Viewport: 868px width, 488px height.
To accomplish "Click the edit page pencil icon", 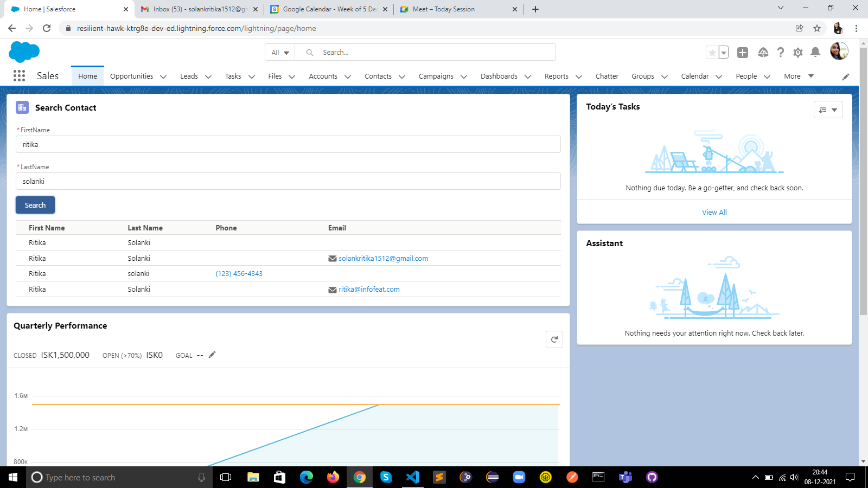I will pyautogui.click(x=845, y=76).
